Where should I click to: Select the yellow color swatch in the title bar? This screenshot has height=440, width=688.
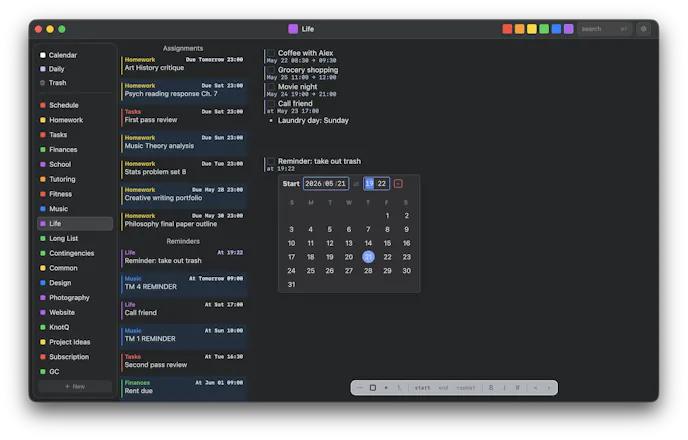click(x=532, y=29)
